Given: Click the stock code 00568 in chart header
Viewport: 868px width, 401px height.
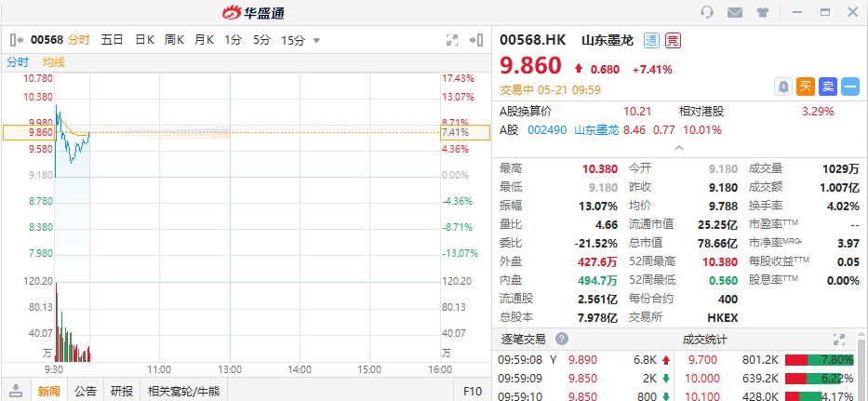Looking at the screenshot, I should 47,40.
